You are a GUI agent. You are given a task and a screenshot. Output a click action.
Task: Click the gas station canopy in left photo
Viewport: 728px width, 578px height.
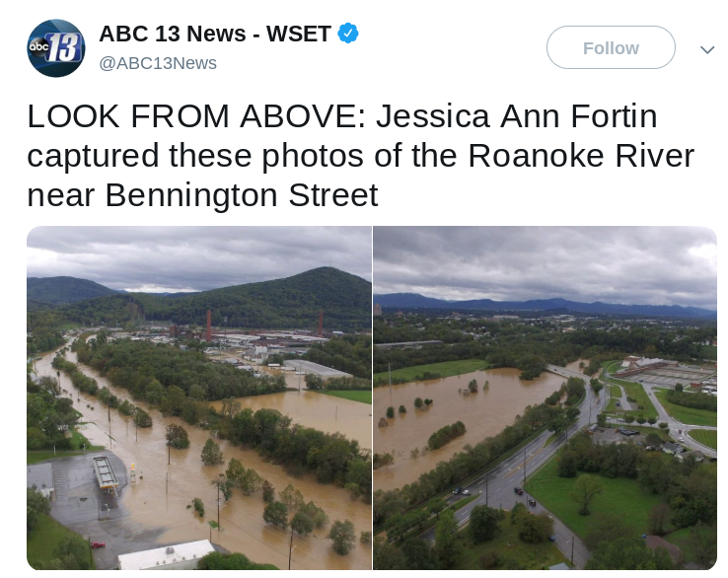pyautogui.click(x=106, y=472)
